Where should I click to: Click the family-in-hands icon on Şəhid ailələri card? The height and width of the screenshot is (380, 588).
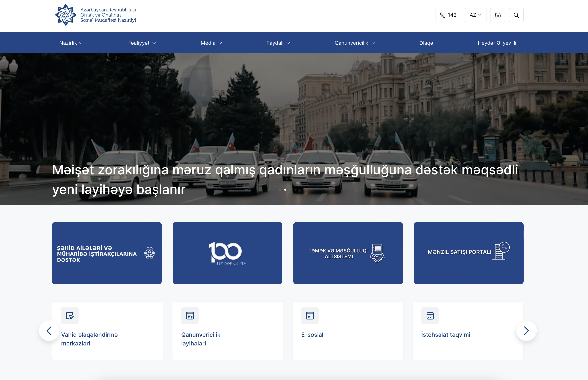[149, 253]
